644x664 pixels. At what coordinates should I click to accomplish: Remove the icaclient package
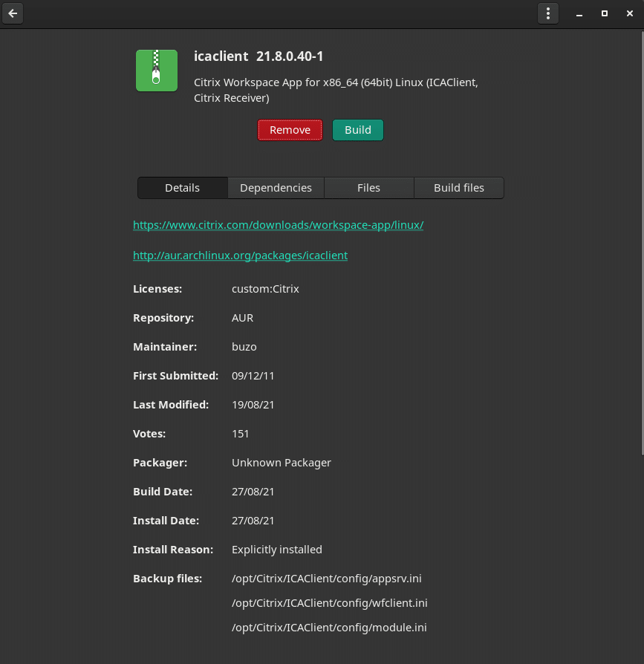point(290,130)
